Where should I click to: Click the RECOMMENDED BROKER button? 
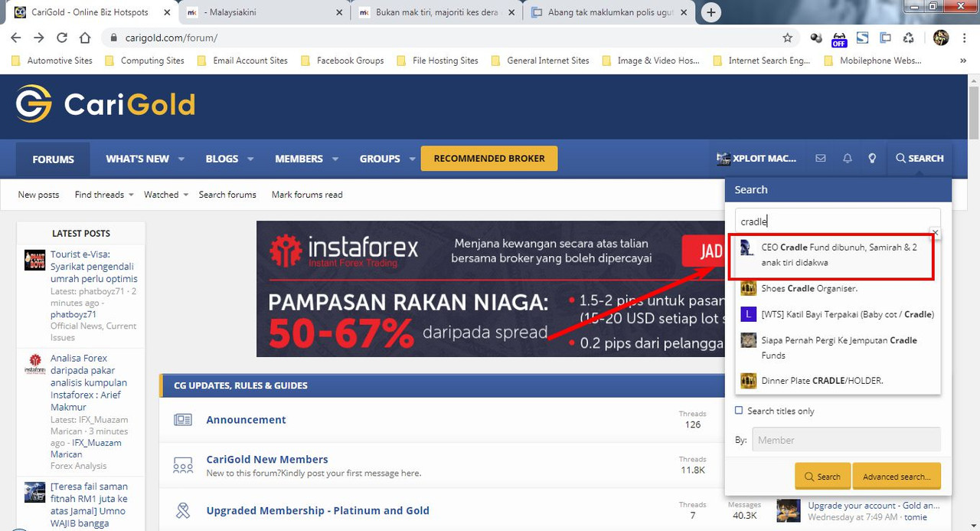click(489, 159)
